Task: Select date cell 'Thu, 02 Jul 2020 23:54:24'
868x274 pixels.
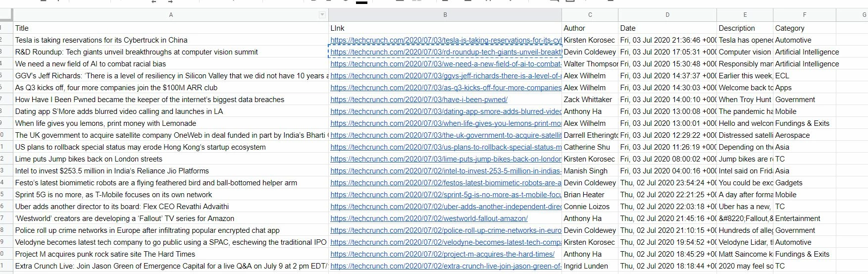Action: (667, 183)
